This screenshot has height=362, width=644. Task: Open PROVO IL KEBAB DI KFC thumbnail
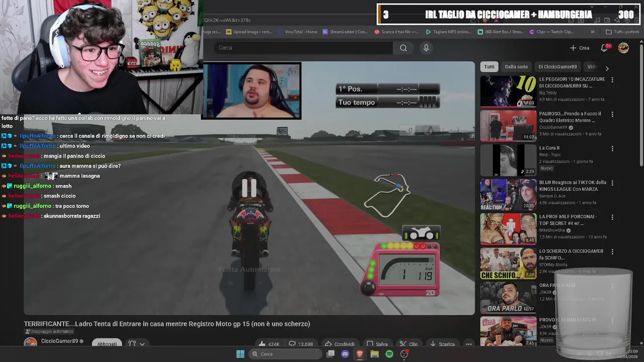(x=508, y=331)
